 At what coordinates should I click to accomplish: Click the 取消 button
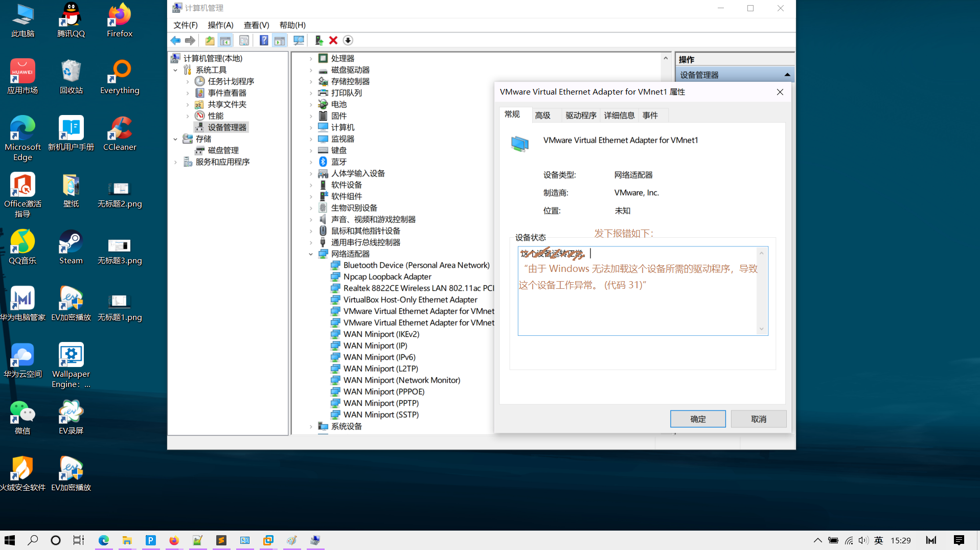759,419
